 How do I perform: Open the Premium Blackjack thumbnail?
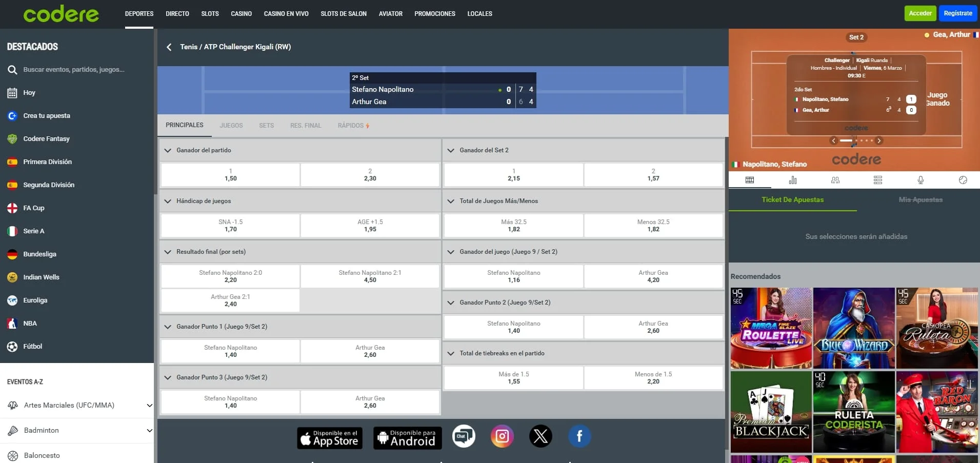[x=771, y=412]
